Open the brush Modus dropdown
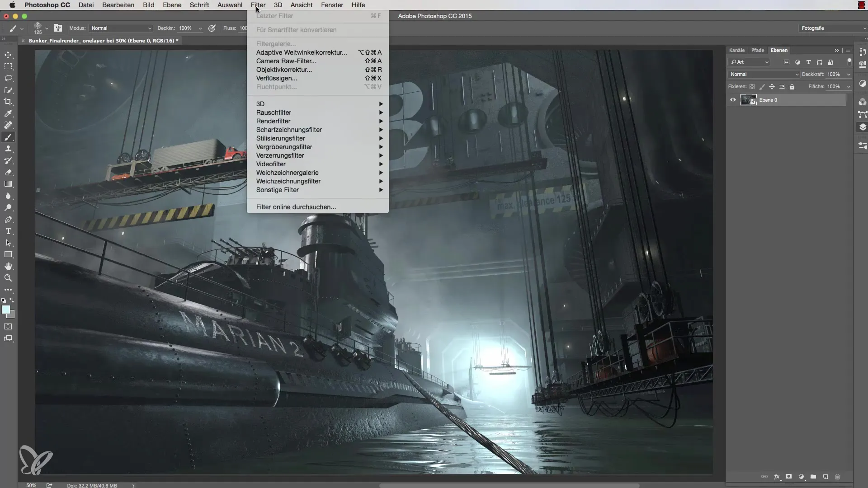The height and width of the screenshot is (488, 868). pyautogui.click(x=121, y=28)
